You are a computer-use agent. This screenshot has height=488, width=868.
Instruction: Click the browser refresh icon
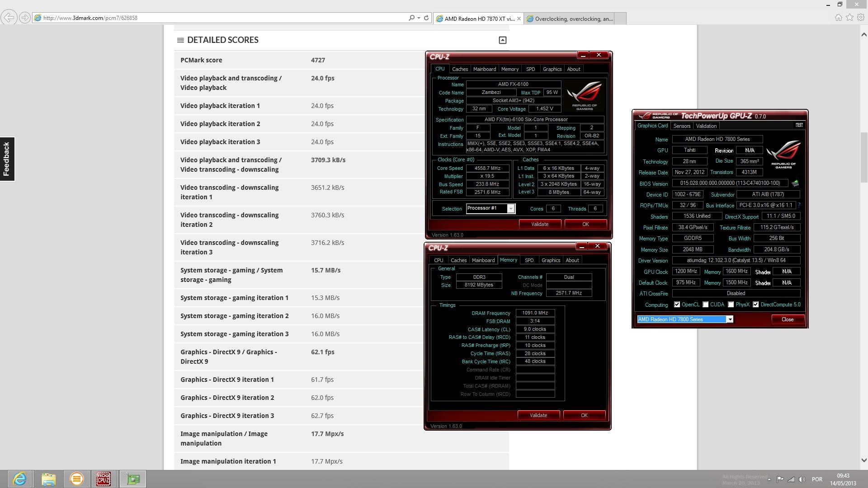[x=426, y=18]
